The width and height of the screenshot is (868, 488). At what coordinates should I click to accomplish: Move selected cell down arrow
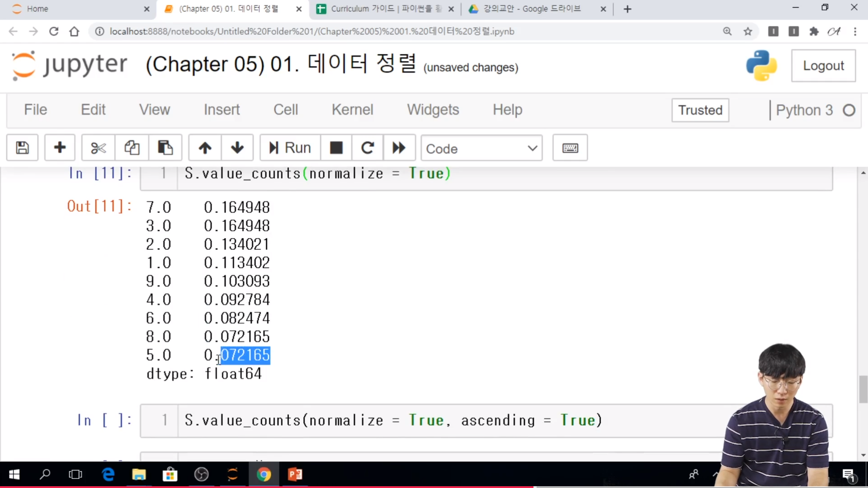coord(237,148)
